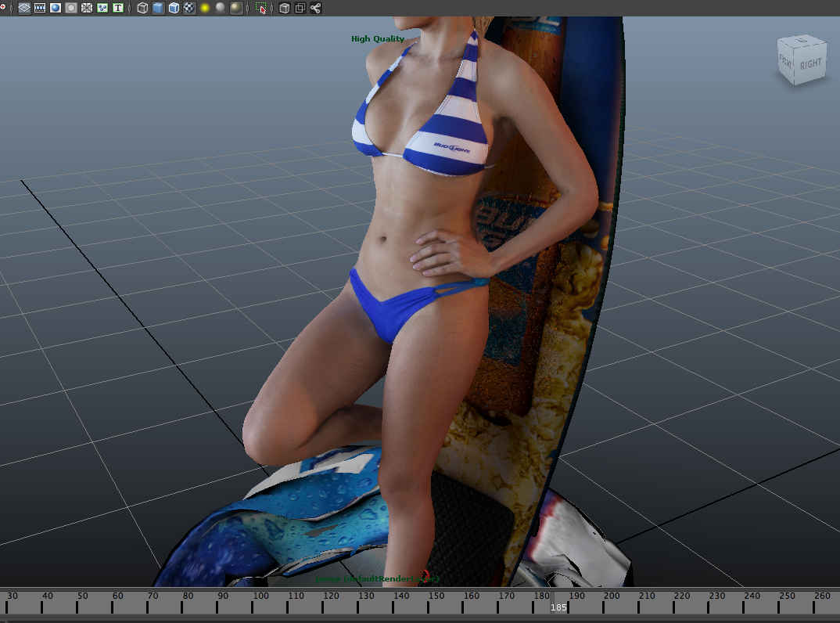Toggle the safe title 'T' icon

(x=118, y=8)
